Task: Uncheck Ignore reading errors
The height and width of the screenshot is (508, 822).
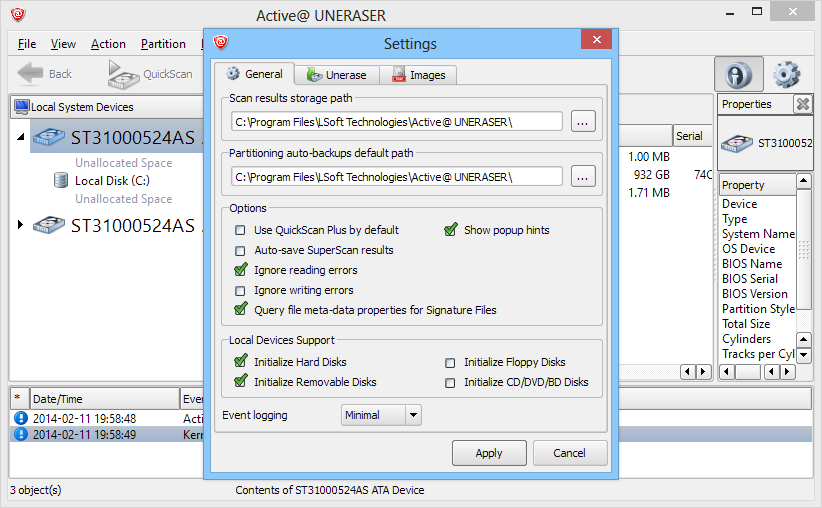Action: coord(241,270)
